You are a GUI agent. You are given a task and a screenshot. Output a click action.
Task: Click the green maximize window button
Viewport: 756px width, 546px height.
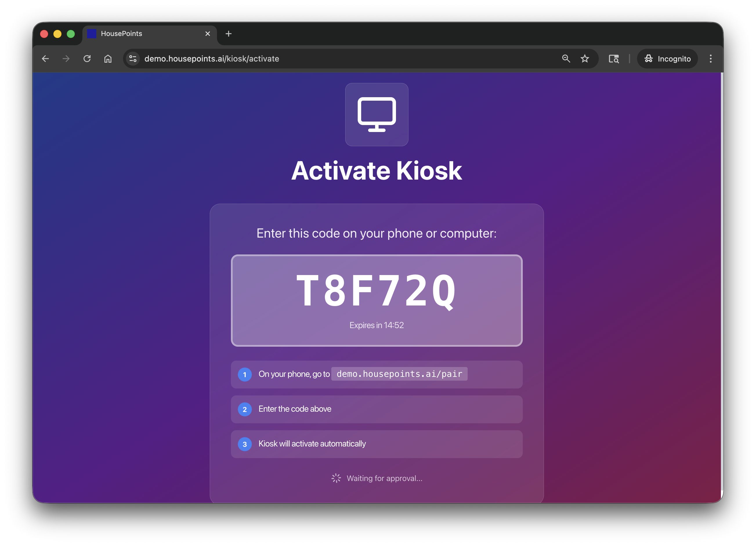click(71, 34)
